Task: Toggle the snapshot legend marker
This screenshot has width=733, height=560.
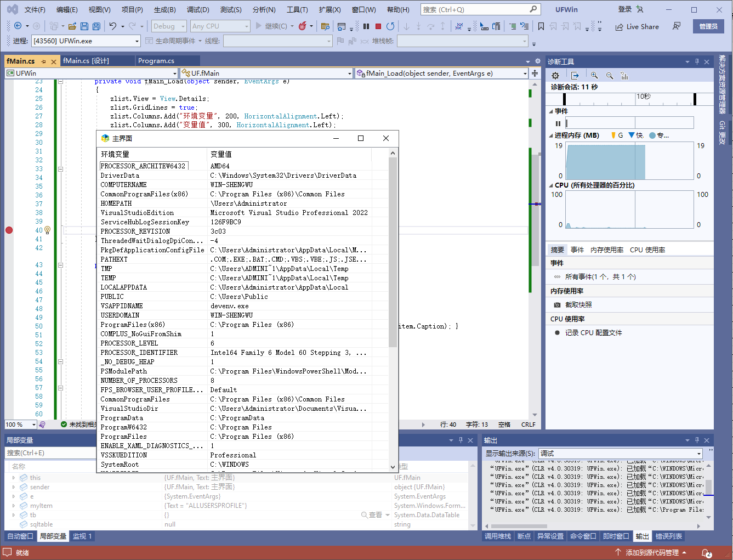Action: click(x=632, y=135)
